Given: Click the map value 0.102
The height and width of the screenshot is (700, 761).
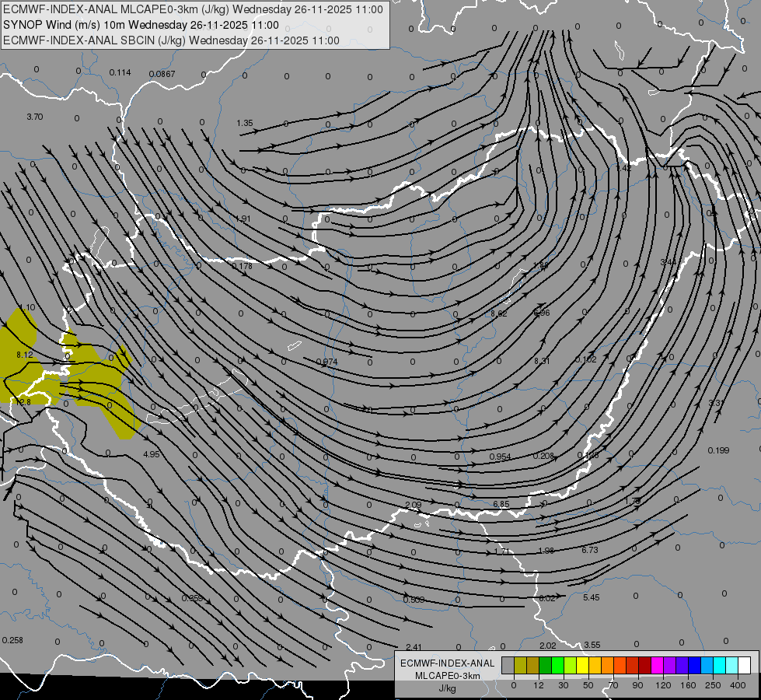Looking at the screenshot, I should coord(586,359).
